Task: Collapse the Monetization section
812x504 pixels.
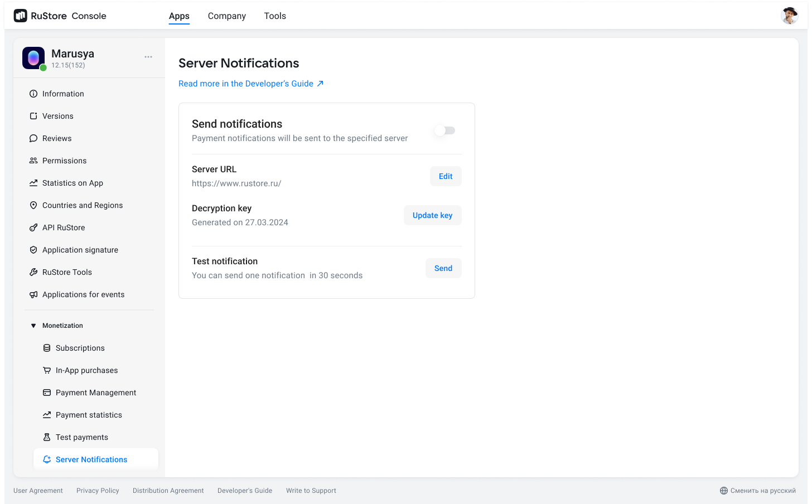Action: 33,326
